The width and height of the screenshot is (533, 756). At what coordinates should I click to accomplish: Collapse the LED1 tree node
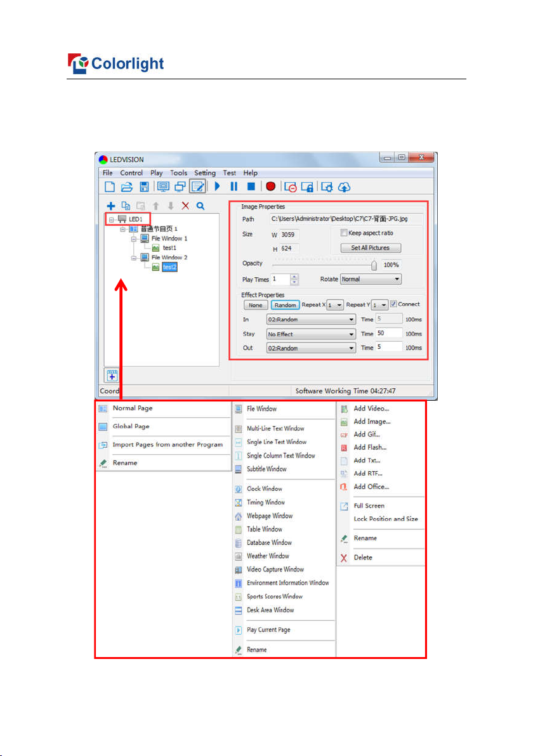pos(112,220)
